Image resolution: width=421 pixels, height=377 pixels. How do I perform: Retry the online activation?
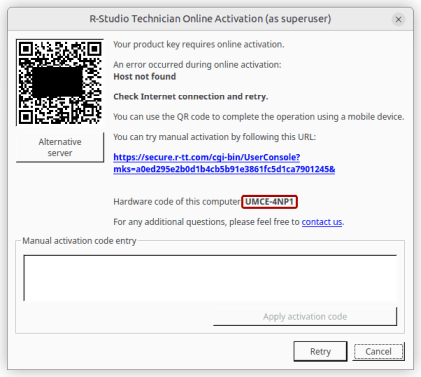(x=320, y=351)
